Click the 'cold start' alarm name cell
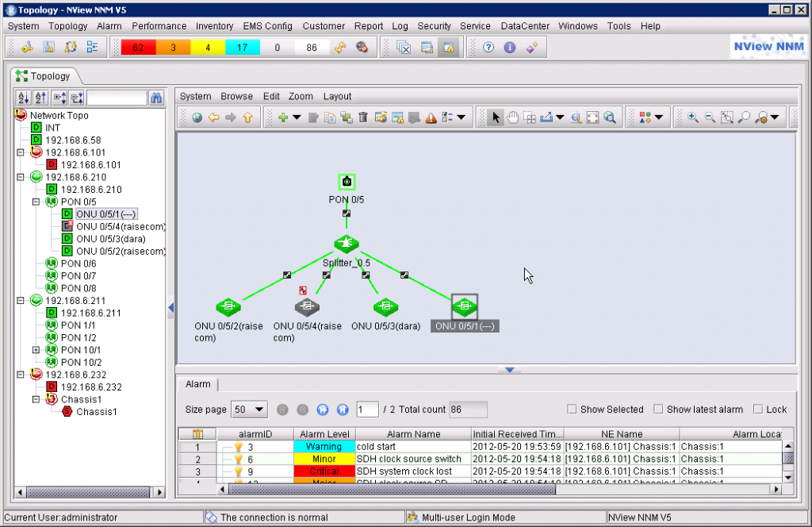Image resolution: width=812 pixels, height=527 pixels. coord(413,447)
